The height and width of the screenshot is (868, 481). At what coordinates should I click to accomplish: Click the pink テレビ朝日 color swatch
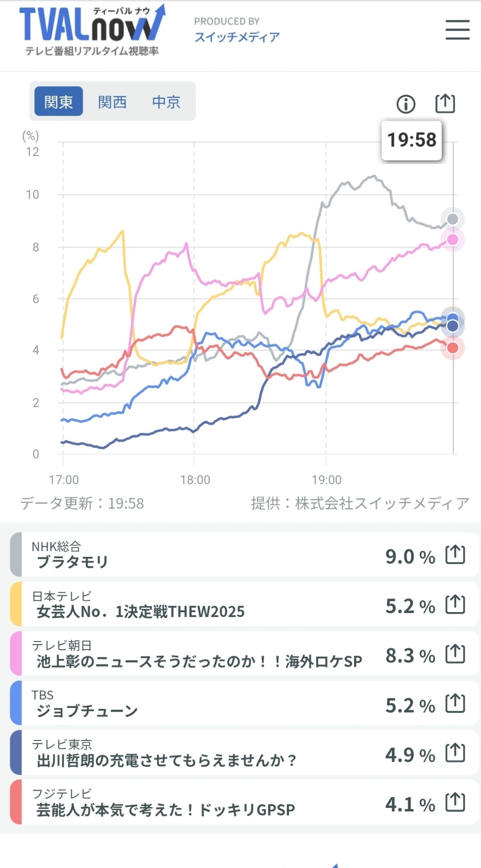[x=16, y=654]
